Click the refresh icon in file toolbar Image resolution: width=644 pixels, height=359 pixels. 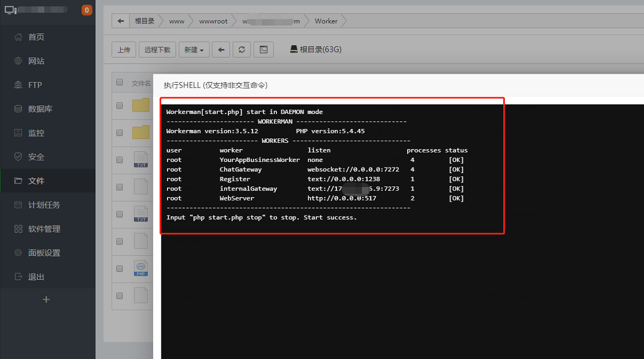tap(241, 50)
